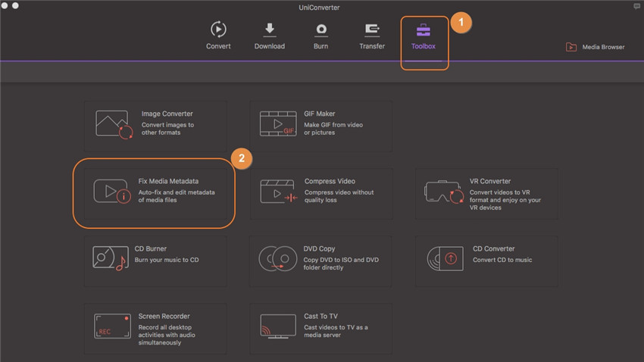This screenshot has width=644, height=362.
Task: Click "Auto-fix and edit metadata" description
Action: coord(177,196)
